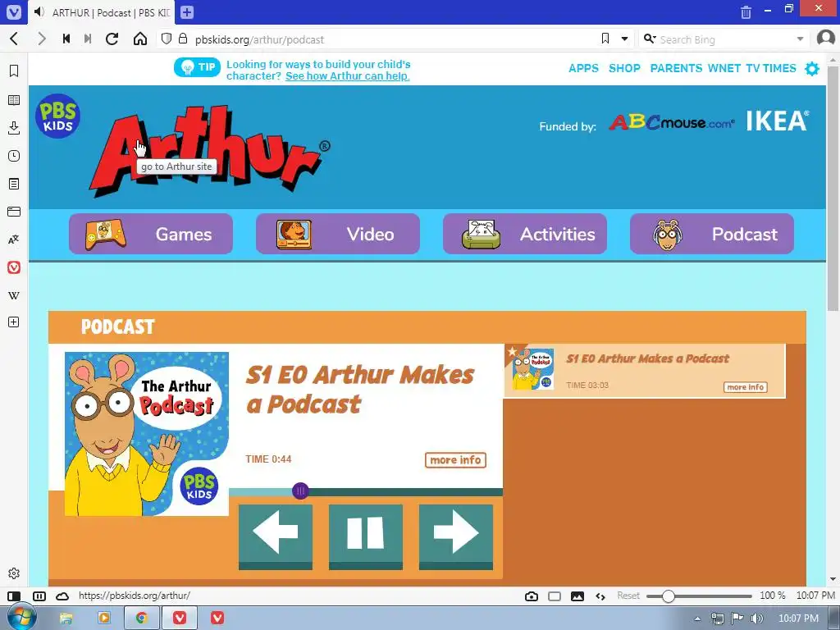Open browser settings gear in sidebar
840x630 pixels.
(x=14, y=573)
